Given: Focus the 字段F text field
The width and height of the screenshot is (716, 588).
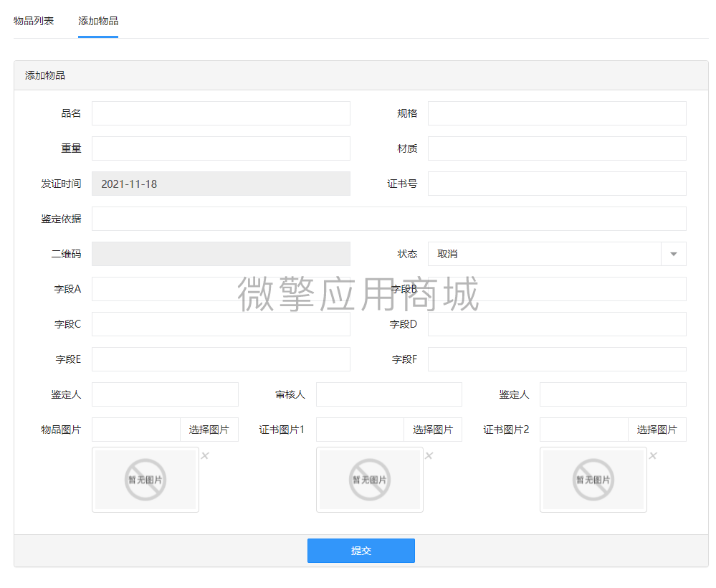Looking at the screenshot, I should (557, 359).
